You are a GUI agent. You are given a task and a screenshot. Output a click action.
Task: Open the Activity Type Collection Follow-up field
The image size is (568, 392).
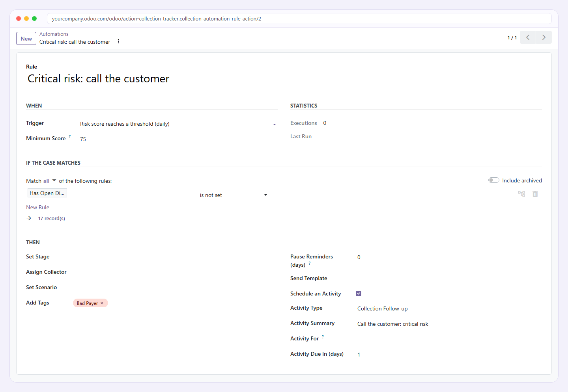[x=449, y=308]
